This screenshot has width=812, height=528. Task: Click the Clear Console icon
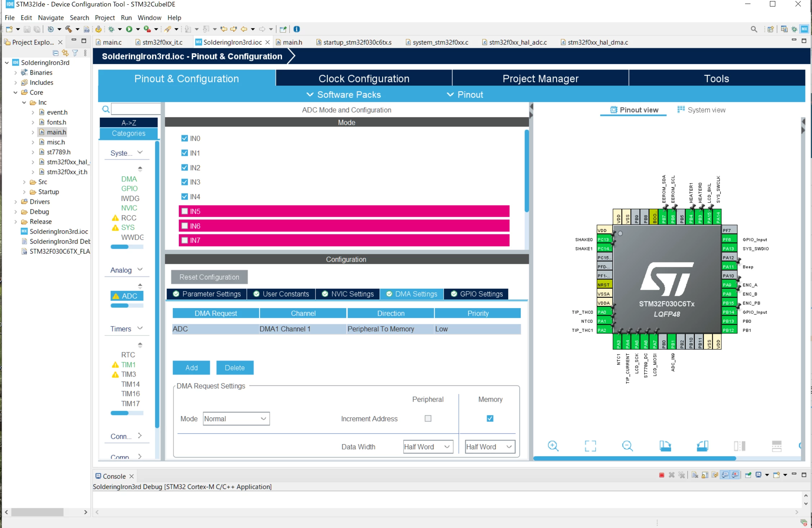[695, 475]
